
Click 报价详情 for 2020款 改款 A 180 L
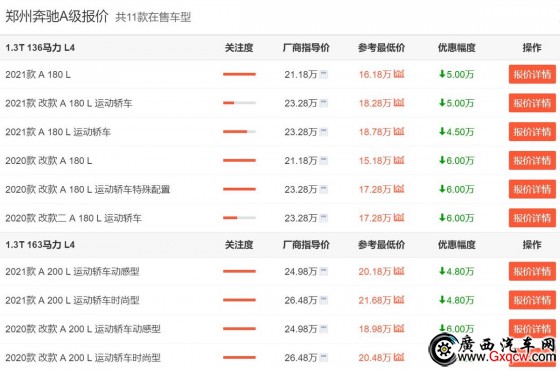click(532, 160)
